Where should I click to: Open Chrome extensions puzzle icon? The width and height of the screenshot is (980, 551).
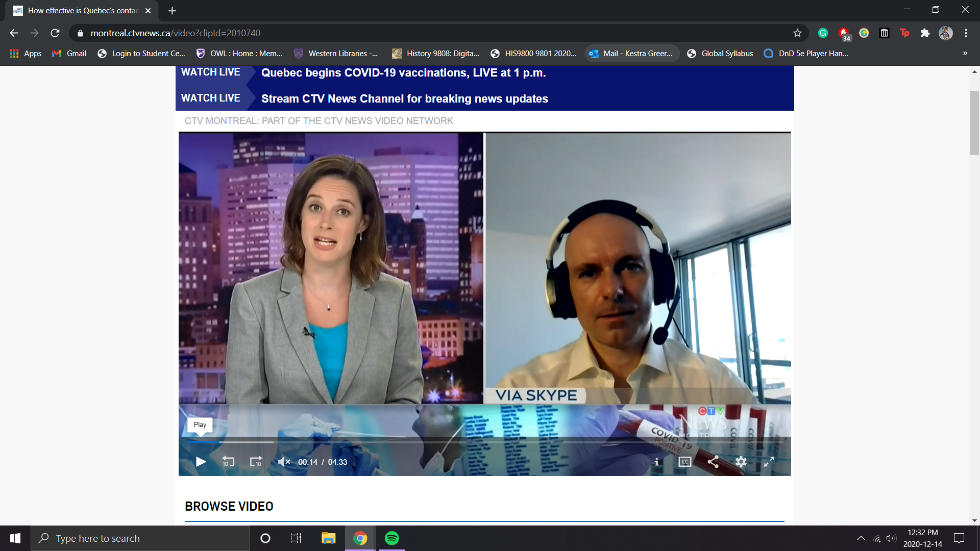pos(925,33)
